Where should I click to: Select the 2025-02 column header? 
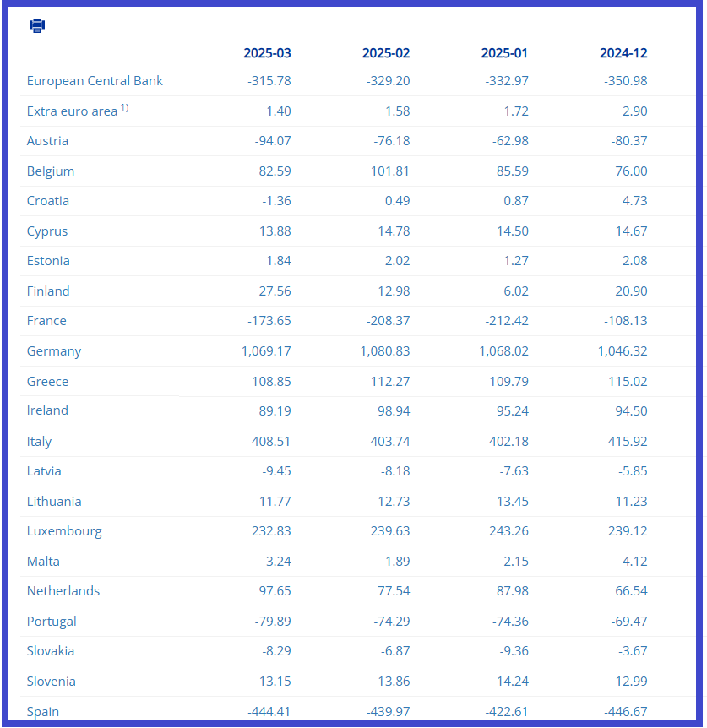coord(386,53)
